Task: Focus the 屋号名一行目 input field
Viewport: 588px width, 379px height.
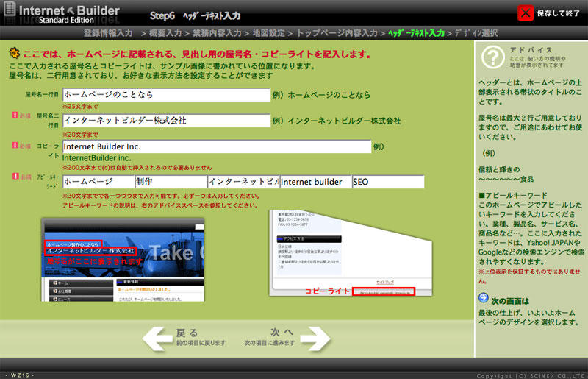Action: (x=167, y=95)
